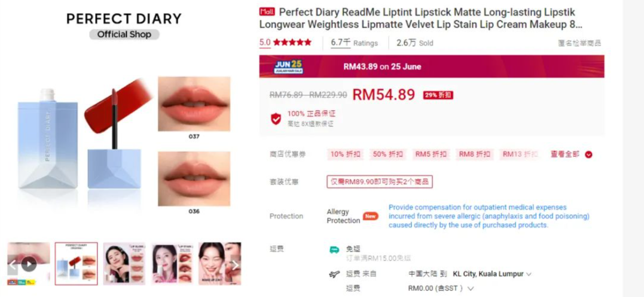This screenshot has width=644, height=297.
Task: Select the RM5 discount voucher
Action: (431, 154)
